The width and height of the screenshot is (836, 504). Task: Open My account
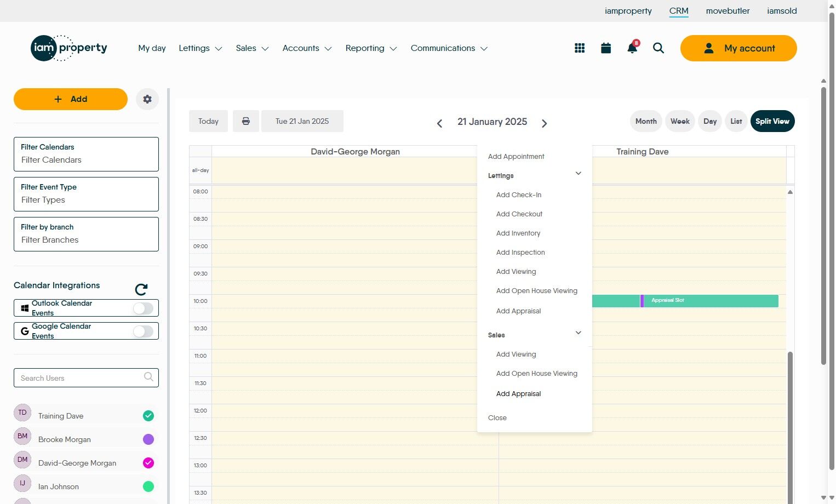738,48
